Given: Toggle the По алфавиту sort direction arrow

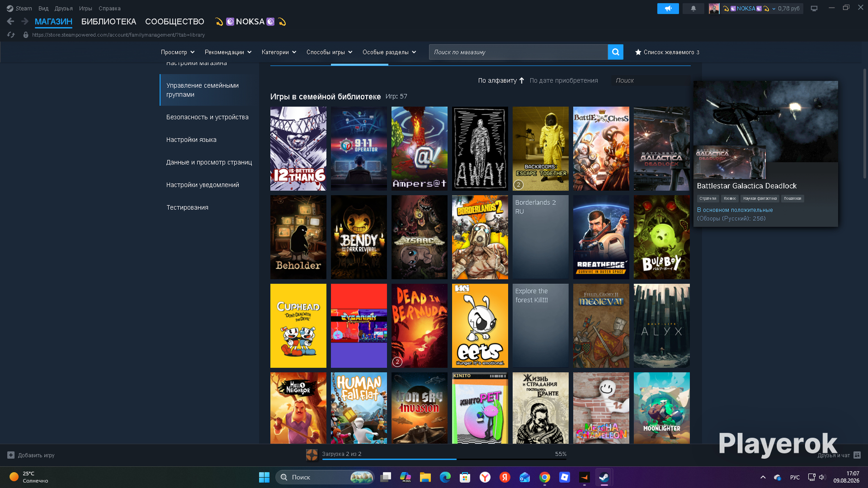Looking at the screenshot, I should [x=521, y=81].
